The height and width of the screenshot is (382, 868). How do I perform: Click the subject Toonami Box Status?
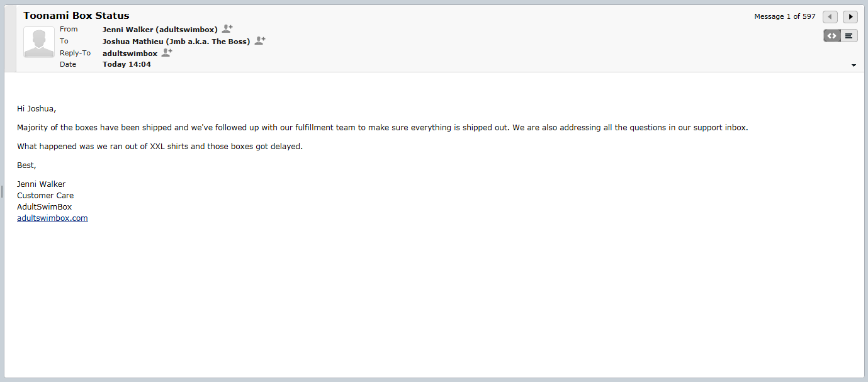tap(76, 16)
